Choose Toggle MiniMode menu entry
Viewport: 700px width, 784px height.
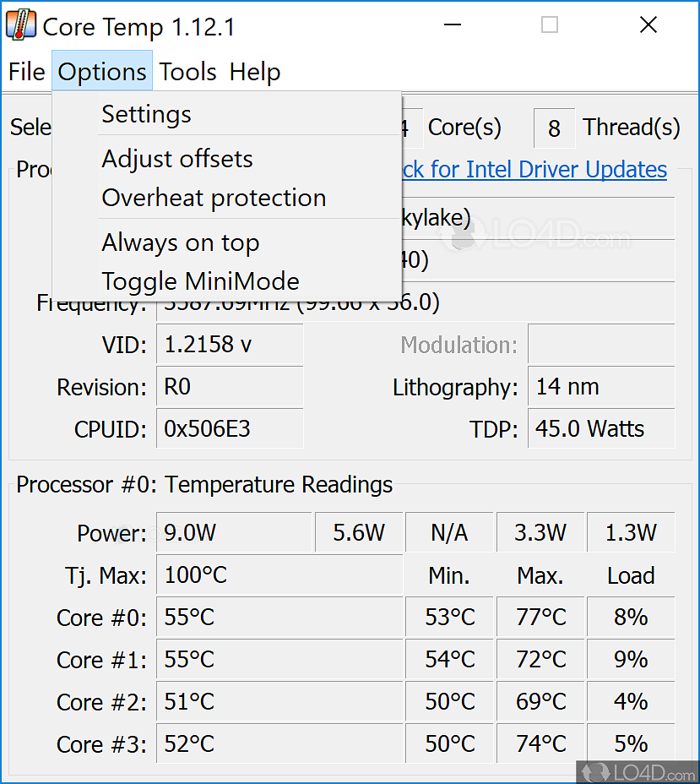pos(227,281)
